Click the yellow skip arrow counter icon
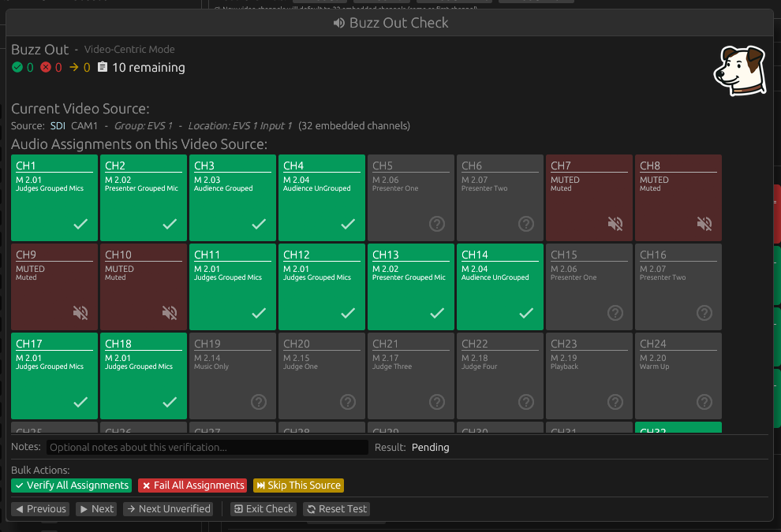Screen dimensions: 781x532 (x=73, y=68)
